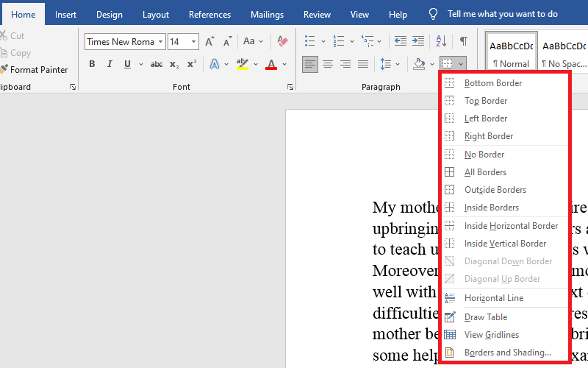Toggle Superscript formatting
The width and height of the screenshot is (588, 368).
192,64
